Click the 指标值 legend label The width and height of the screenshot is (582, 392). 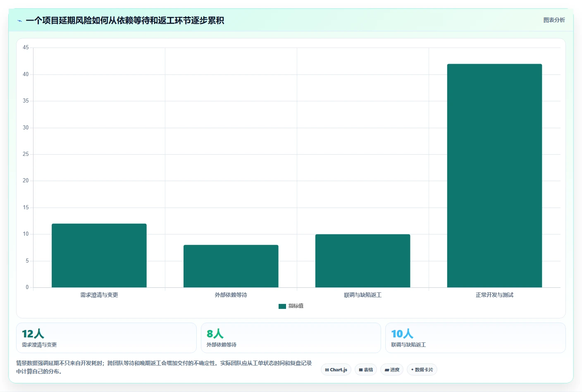(296, 306)
